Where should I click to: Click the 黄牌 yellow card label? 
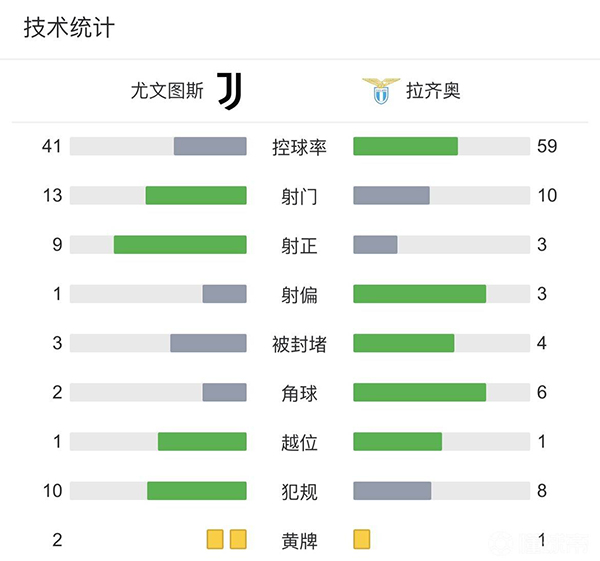[x=300, y=541]
